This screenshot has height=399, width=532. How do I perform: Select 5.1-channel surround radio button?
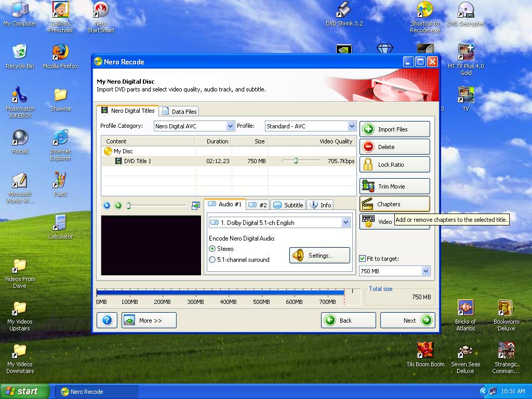(x=212, y=260)
